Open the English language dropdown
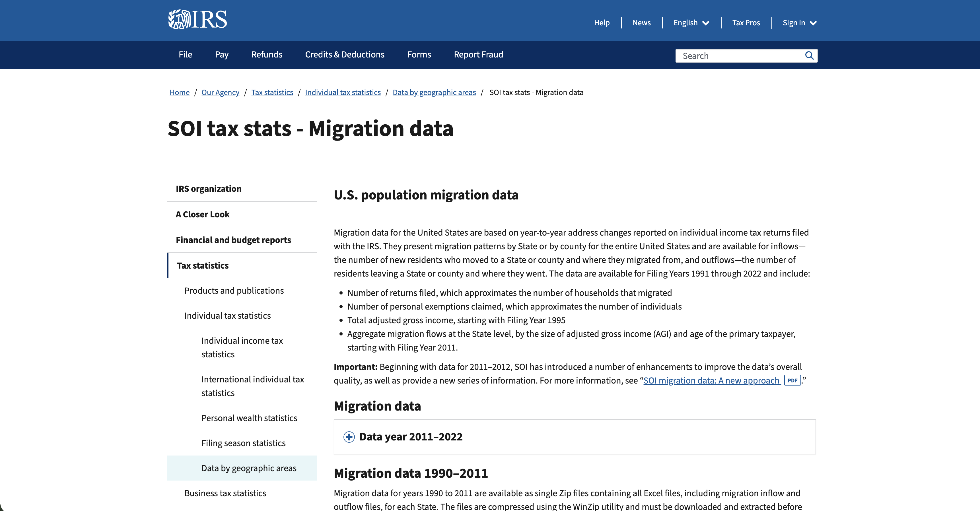This screenshot has width=980, height=511. (x=691, y=23)
